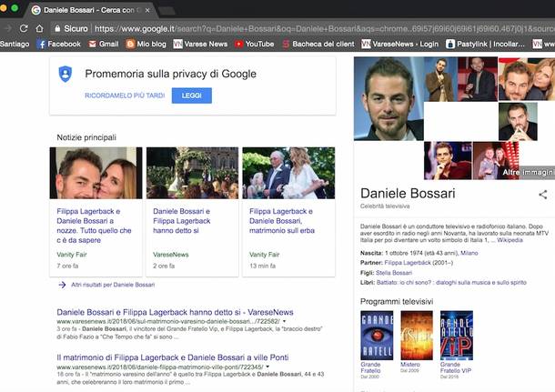Click the Google privacy shield icon
Viewport: 555px width, 392px height.
(x=66, y=74)
